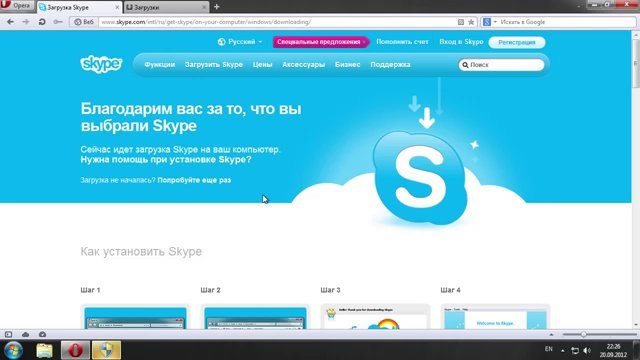This screenshot has width=640, height=360.
Task: Open the Google search engine selector
Action: point(489,22)
